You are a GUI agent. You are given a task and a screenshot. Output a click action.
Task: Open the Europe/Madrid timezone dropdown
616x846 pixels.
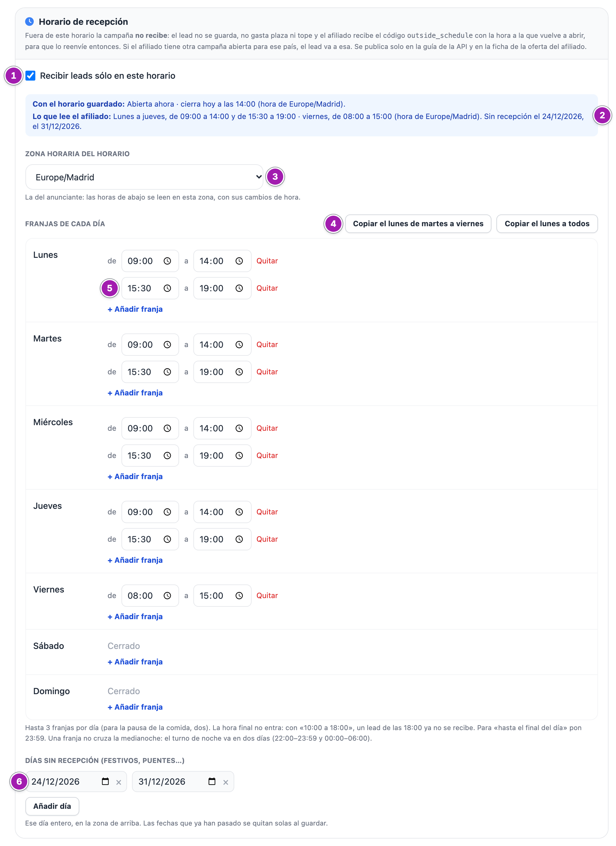click(x=144, y=177)
